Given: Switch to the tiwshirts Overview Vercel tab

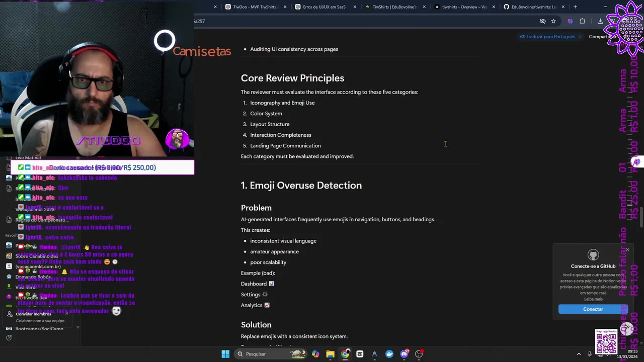Looking at the screenshot, I should (463, 7).
